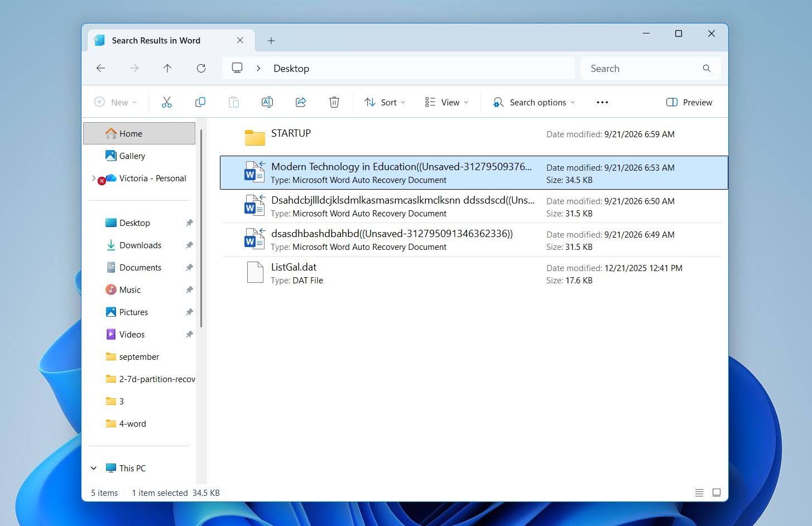The height and width of the screenshot is (526, 812).
Task: Click the Paste clipboard icon
Action: click(234, 102)
